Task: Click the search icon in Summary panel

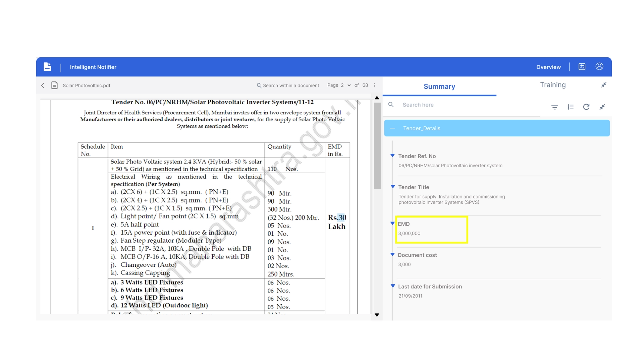Action: [x=391, y=105]
